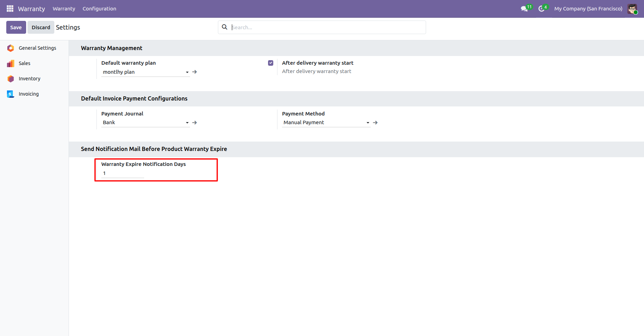
Task: Open the chat messages icon
Action: (524, 9)
